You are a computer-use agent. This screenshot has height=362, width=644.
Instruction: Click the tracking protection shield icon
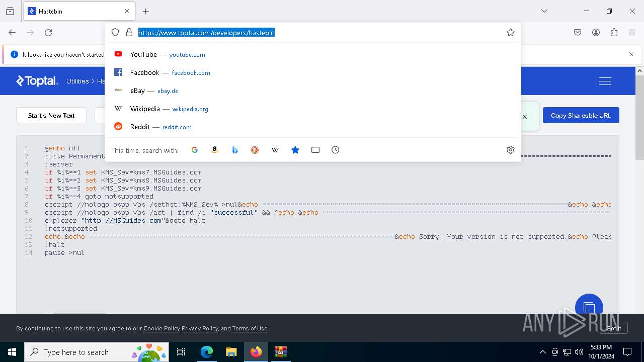click(x=115, y=33)
